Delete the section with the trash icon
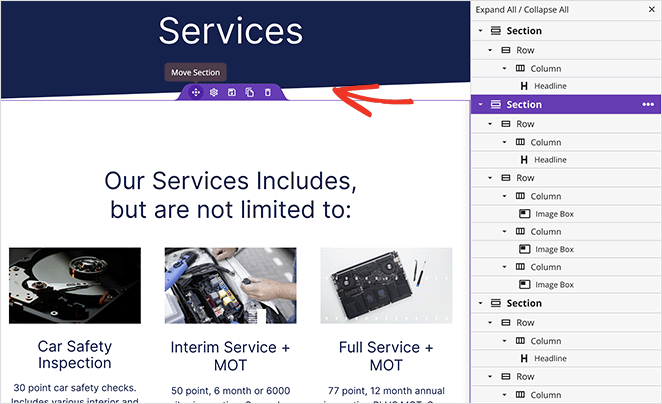This screenshot has width=662, height=404. coord(267,92)
